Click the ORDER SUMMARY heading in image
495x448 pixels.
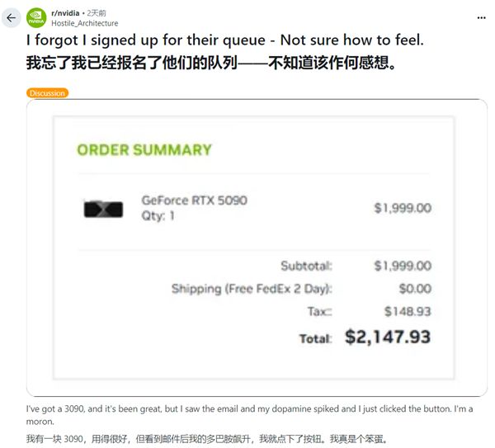pos(144,150)
